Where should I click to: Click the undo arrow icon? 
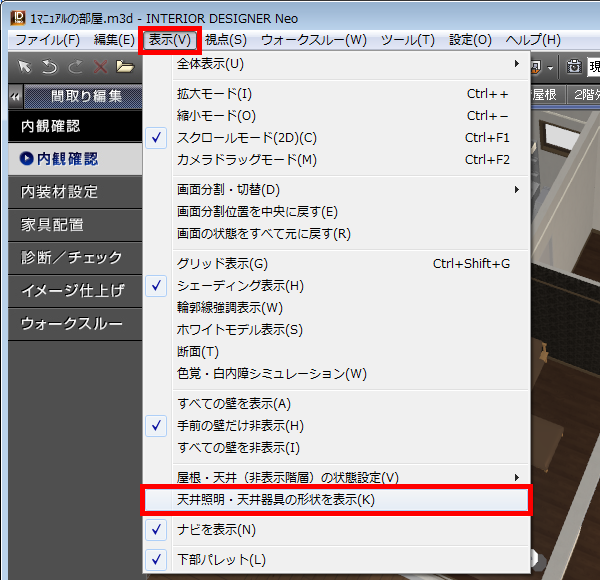(x=51, y=67)
